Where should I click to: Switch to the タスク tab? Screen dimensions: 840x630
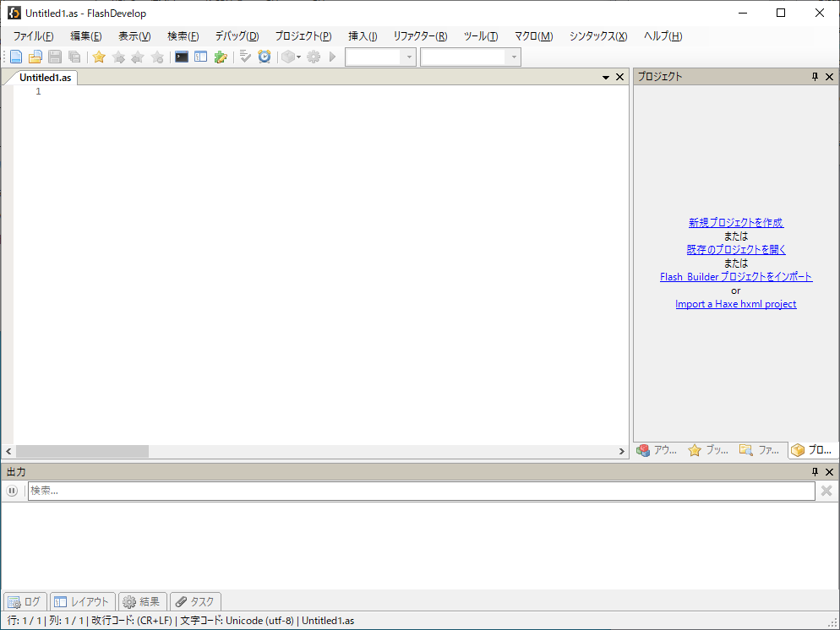(x=195, y=601)
